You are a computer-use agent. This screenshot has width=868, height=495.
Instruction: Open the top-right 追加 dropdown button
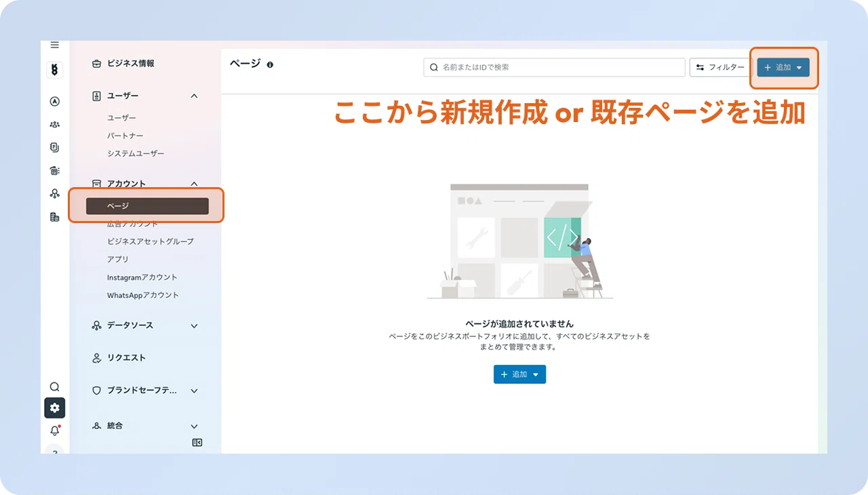pos(783,67)
